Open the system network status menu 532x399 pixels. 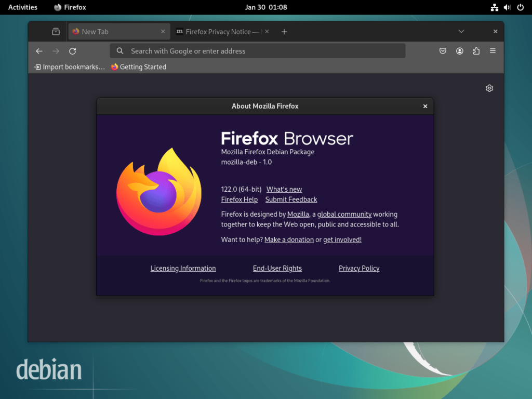[x=494, y=7]
